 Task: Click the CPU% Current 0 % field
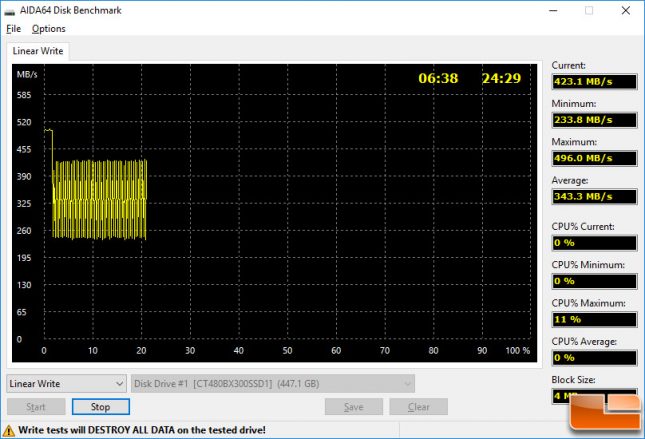click(x=594, y=243)
